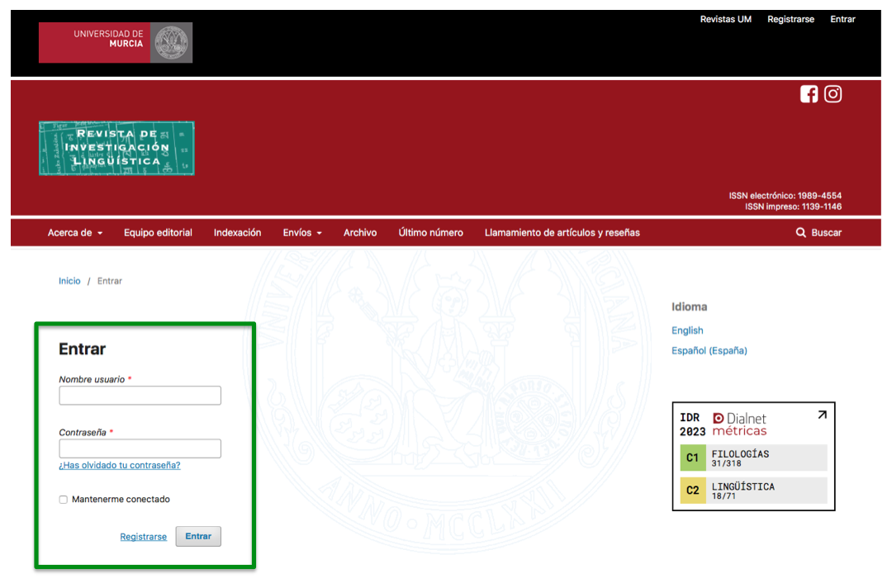Click the Dialnet métricas logo
The height and width of the screenshot is (588, 892).
point(739,424)
